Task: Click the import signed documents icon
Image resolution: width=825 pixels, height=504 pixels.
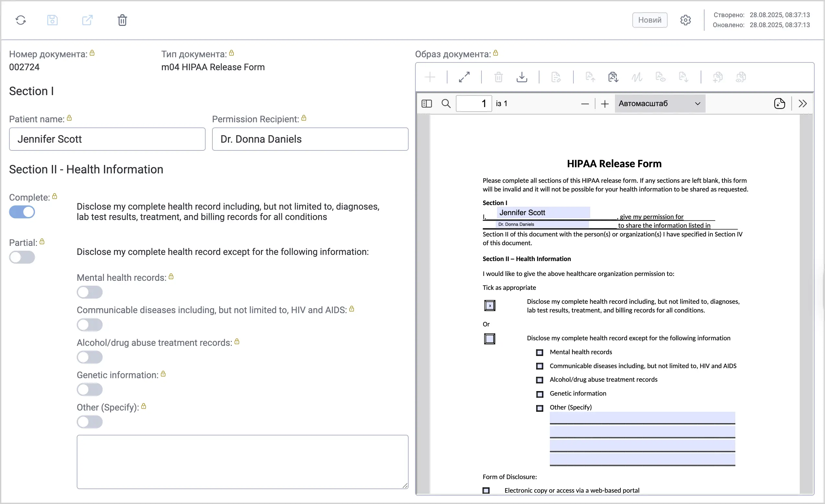Action: [x=613, y=77]
